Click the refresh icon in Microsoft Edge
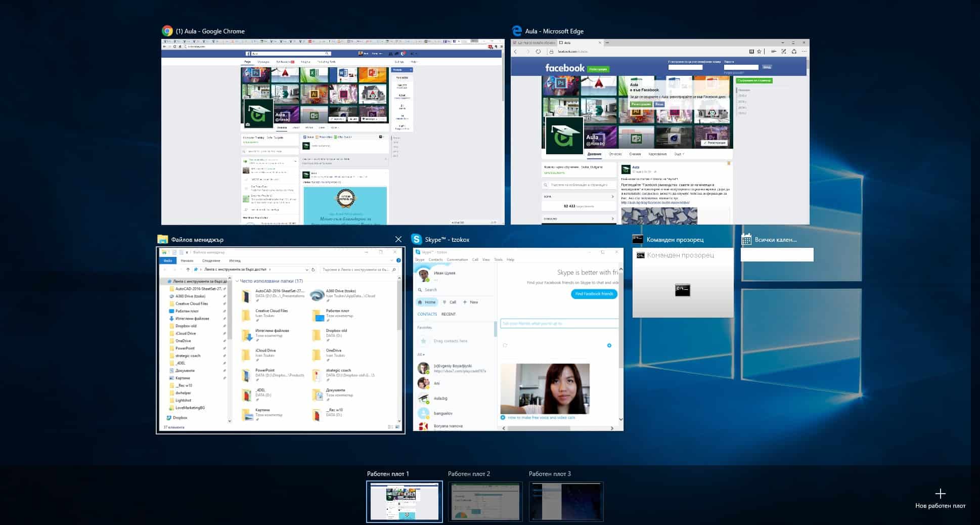Viewport: 980px width, 525px height. 538,51
